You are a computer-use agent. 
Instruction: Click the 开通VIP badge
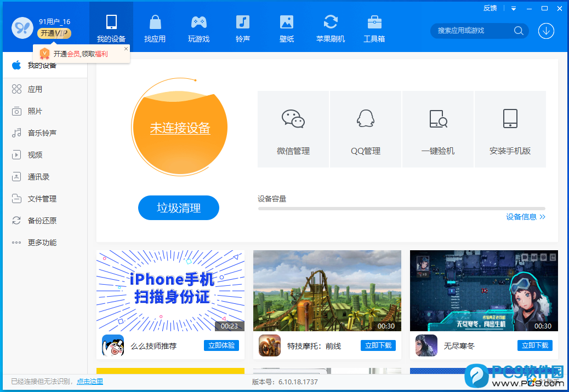coord(54,33)
